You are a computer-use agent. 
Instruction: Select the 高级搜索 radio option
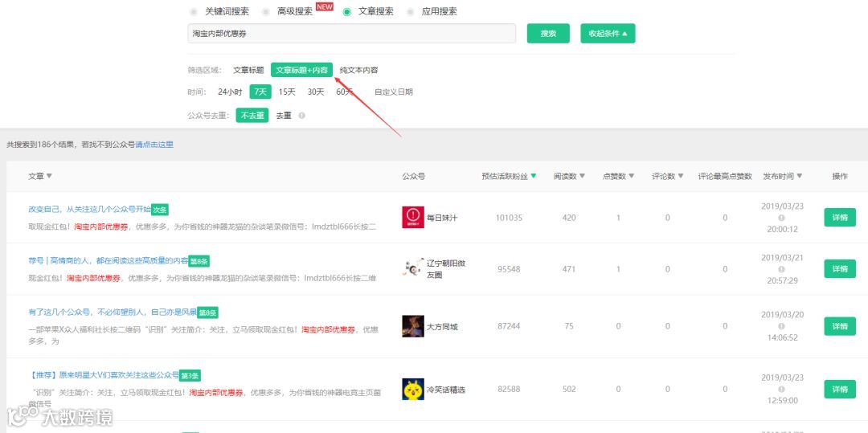pos(266,11)
